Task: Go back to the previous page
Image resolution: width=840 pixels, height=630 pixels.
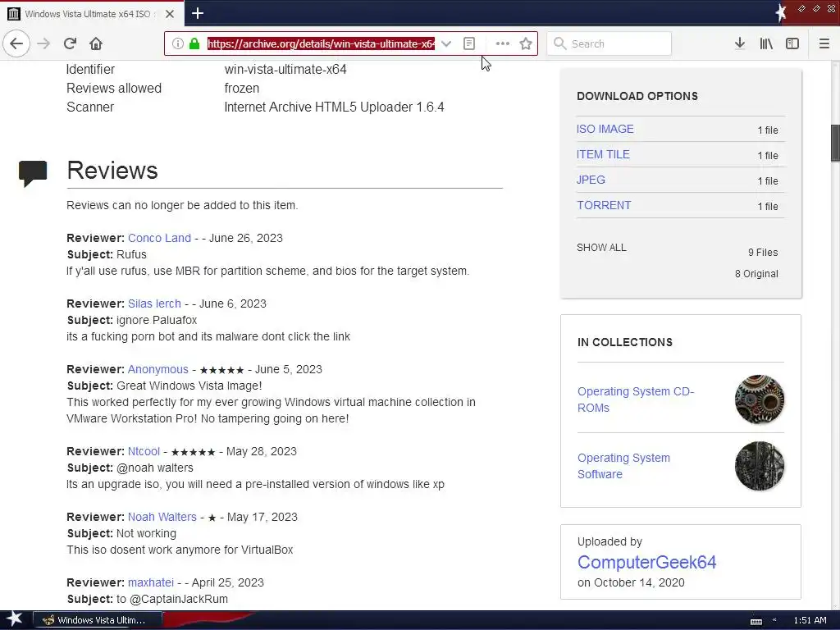Action: coord(16,43)
